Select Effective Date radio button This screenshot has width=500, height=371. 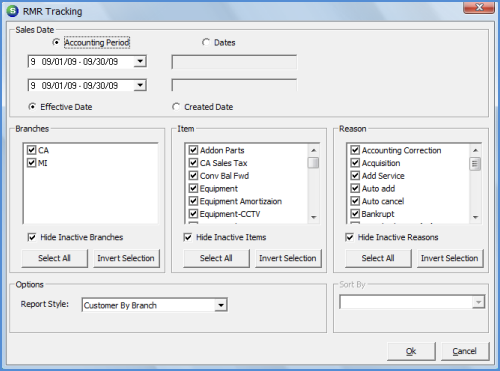pyautogui.click(x=32, y=107)
